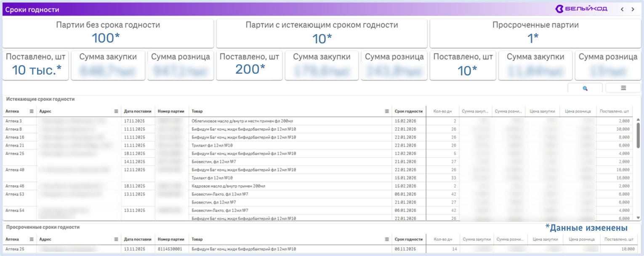Select the Партии без срока годности KPI card

coord(108,33)
